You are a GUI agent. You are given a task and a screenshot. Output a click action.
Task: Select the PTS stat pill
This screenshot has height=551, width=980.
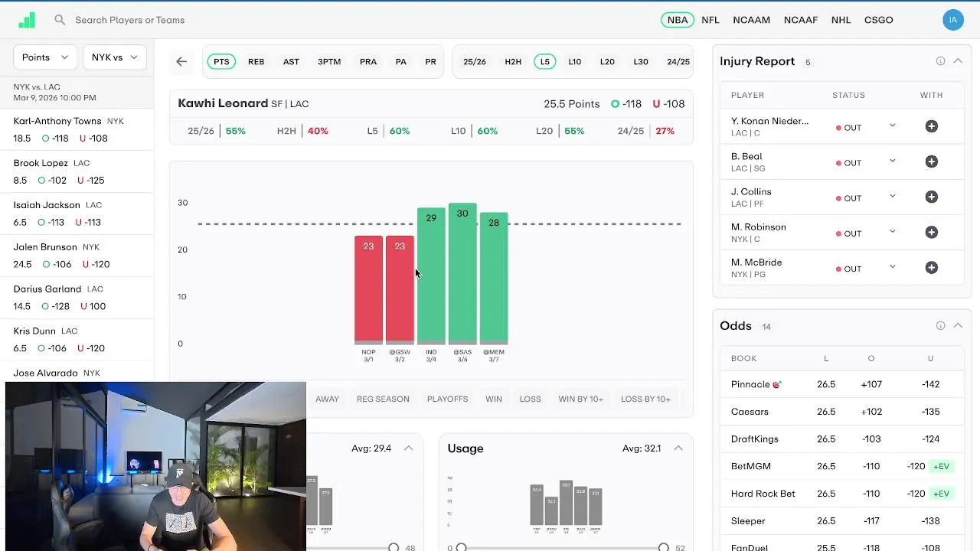pos(221,62)
